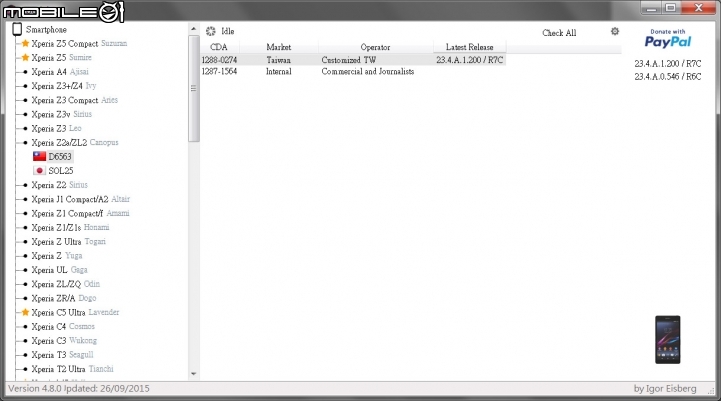Click the Taiwan market cell
Screen dimensions: 721x401
(279, 60)
